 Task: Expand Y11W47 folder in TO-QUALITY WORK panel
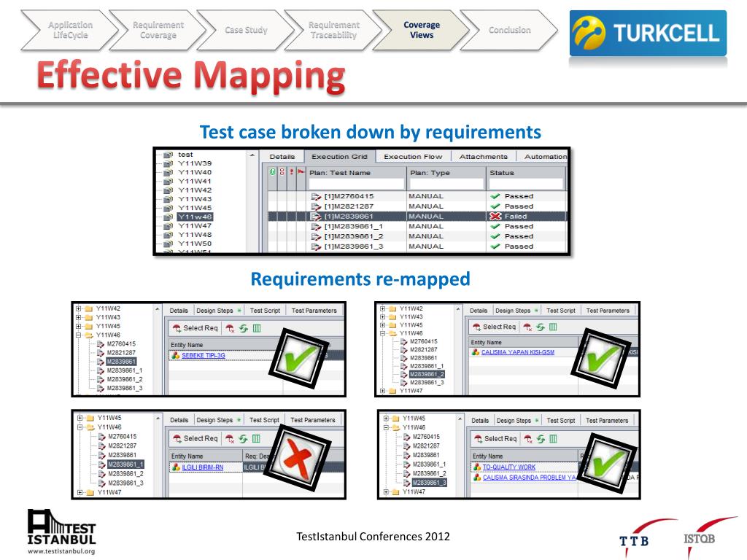click(x=387, y=492)
